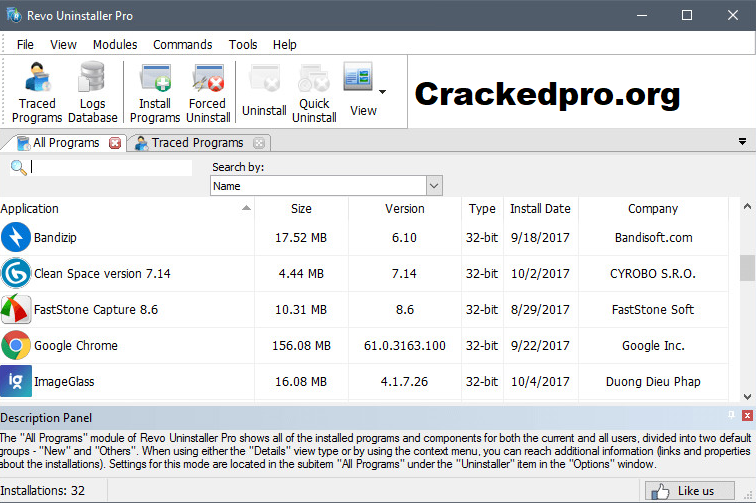Click the Uninstall toolbar button
The image size is (756, 503).
point(264,91)
